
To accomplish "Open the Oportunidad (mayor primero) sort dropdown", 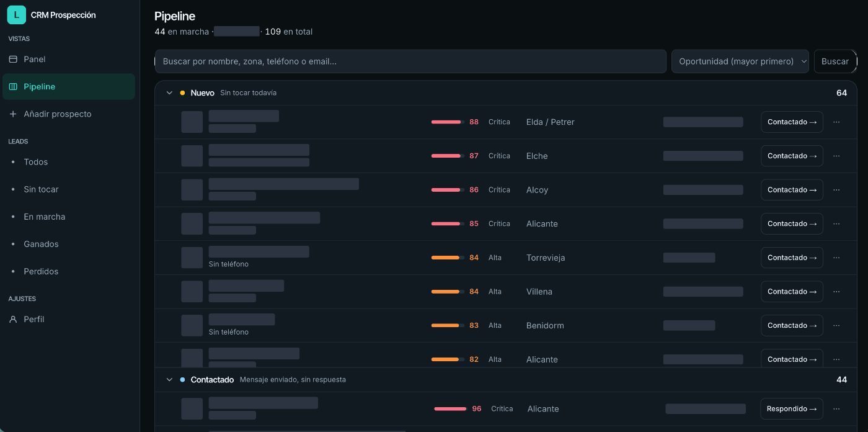I will click(x=740, y=61).
